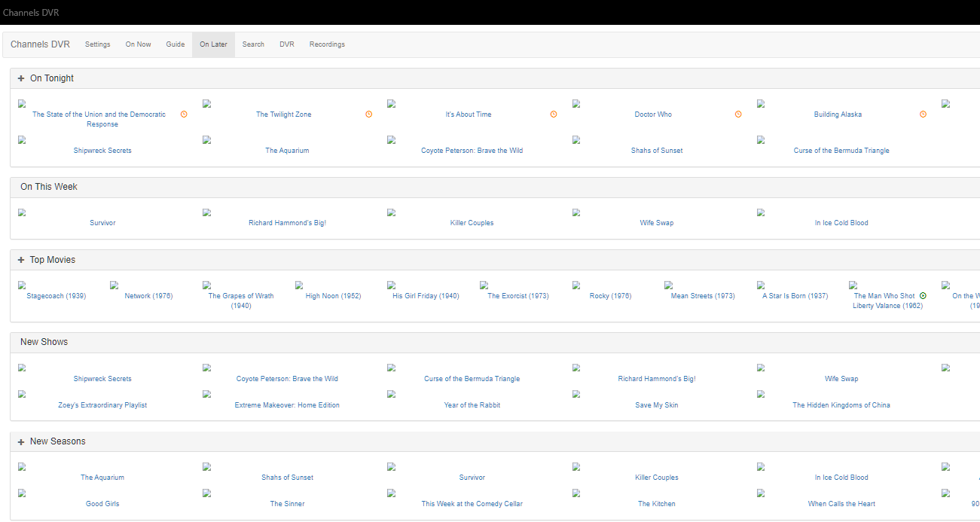
Task: Open the Guide tab
Action: coord(176,44)
